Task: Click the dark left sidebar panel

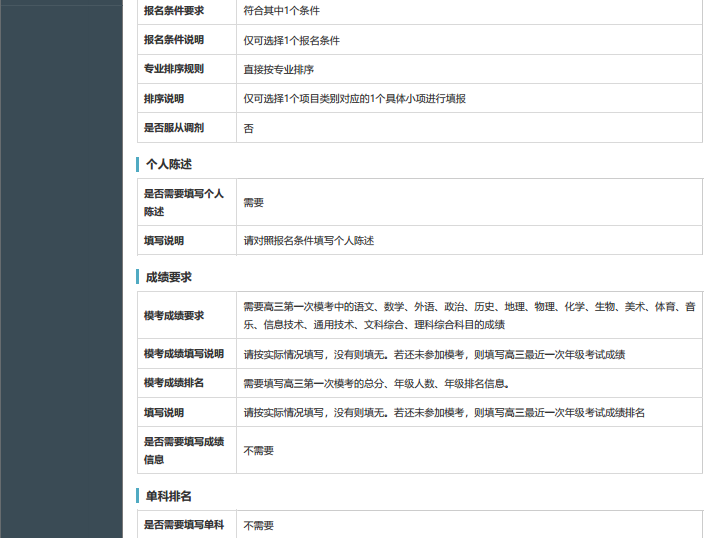Action: tap(60, 270)
